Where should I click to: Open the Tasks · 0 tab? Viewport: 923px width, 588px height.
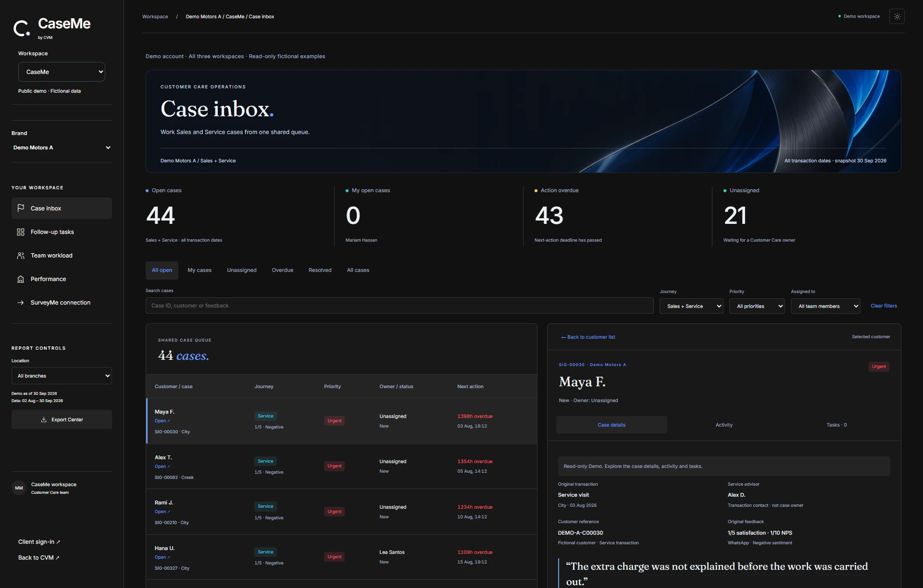[x=836, y=425]
